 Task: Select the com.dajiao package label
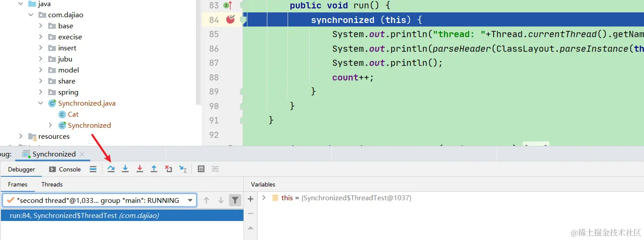tap(66, 15)
